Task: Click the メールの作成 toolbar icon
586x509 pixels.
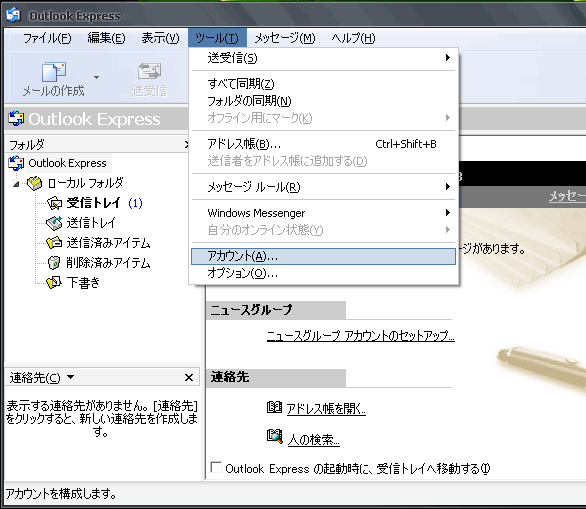Action: pos(54,72)
